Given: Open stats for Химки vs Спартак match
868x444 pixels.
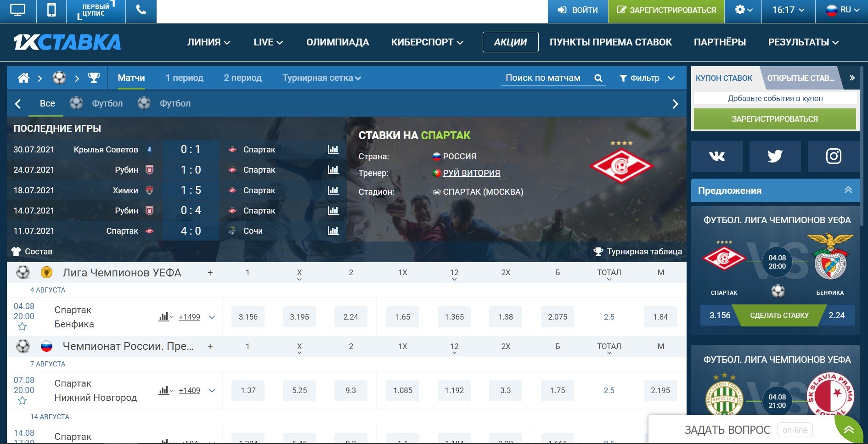Looking at the screenshot, I should 333,190.
